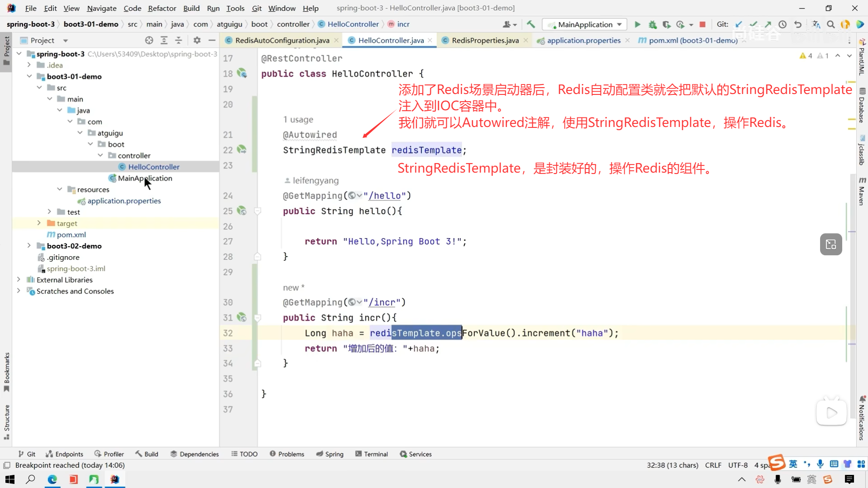
Task: Open the Maven tool window
Action: point(862,192)
